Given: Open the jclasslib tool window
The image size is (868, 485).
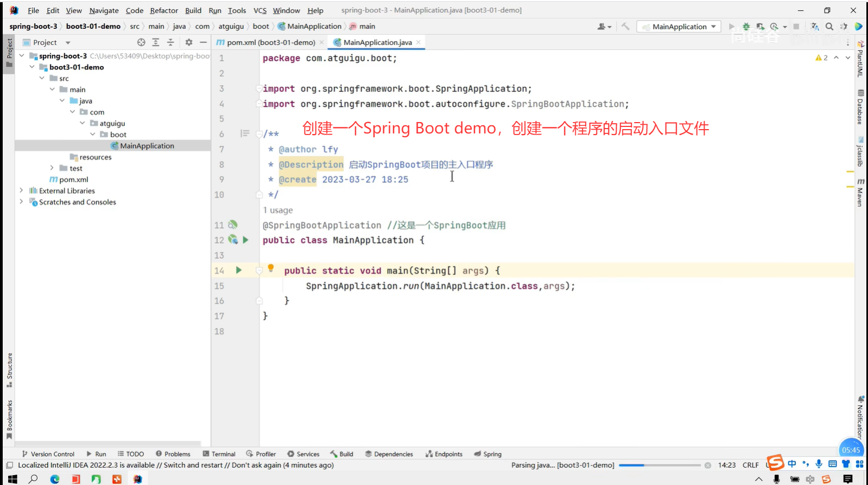Looking at the screenshot, I should 860,151.
